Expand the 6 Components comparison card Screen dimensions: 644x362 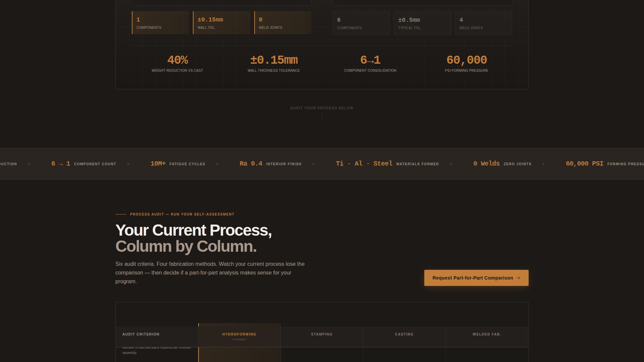point(361,23)
